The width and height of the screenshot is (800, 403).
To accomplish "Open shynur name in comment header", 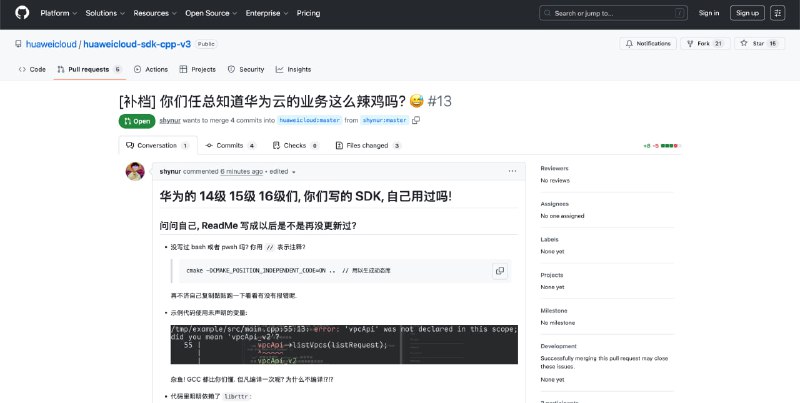I will pos(170,171).
